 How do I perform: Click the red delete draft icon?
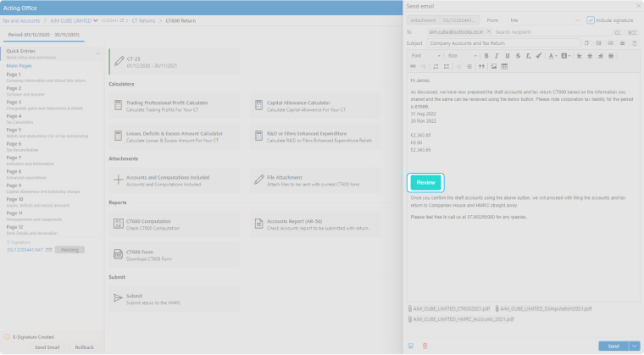425,346
